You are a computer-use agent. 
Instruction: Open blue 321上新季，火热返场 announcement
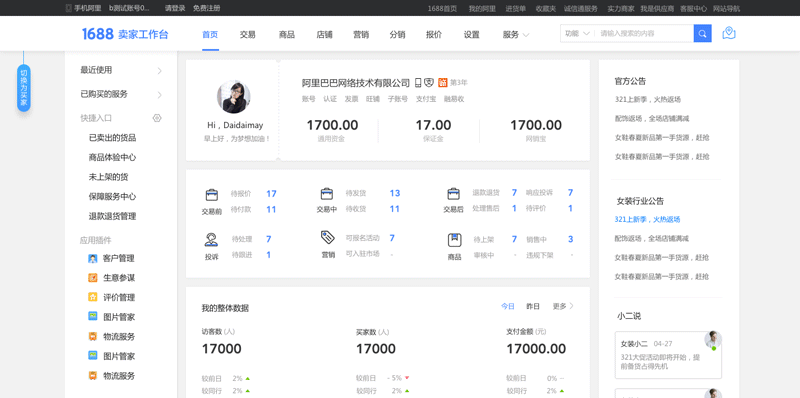click(x=647, y=219)
